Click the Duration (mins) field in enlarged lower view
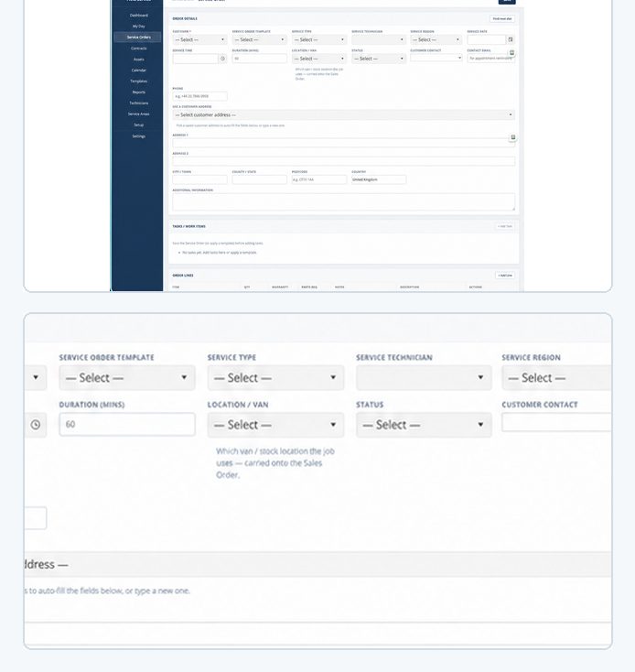 click(x=127, y=424)
